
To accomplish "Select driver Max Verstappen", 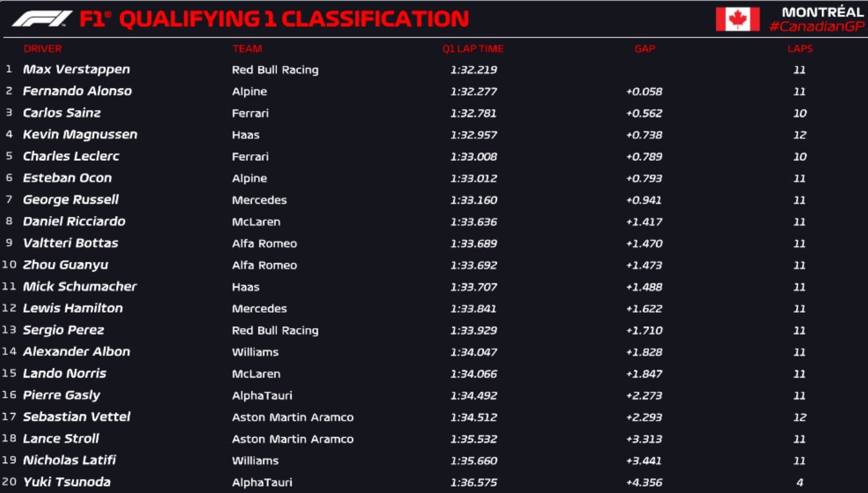I will tap(76, 70).
